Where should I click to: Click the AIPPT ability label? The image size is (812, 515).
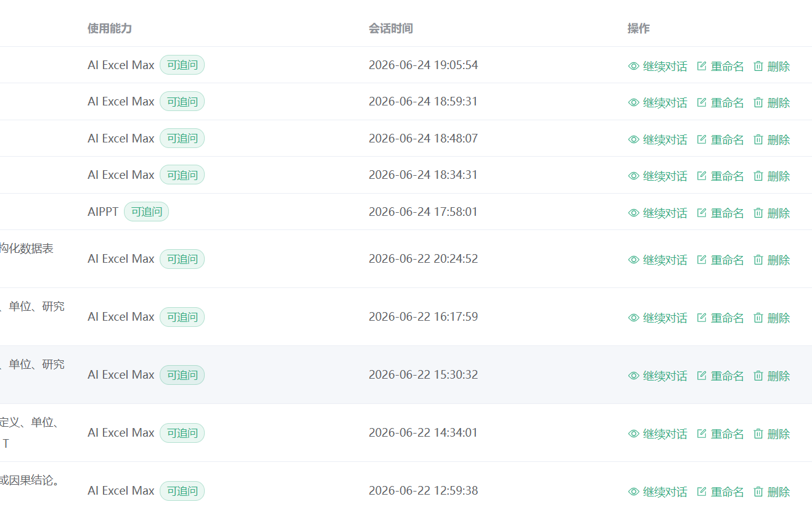[x=103, y=212]
